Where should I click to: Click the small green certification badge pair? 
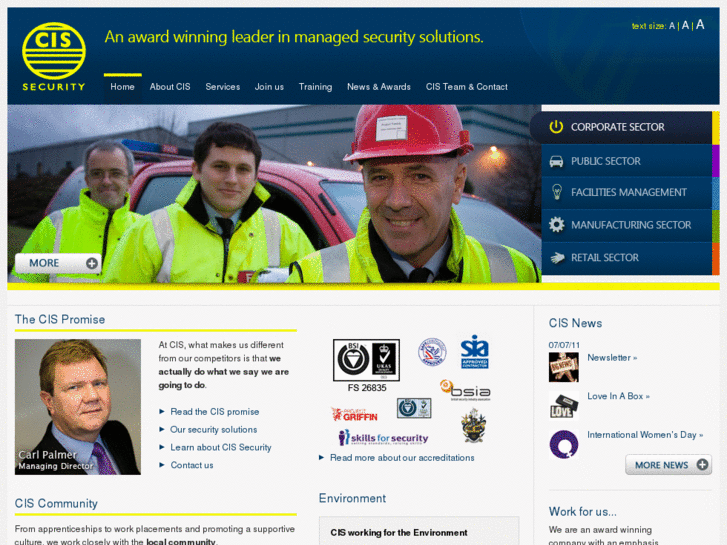pos(414,408)
